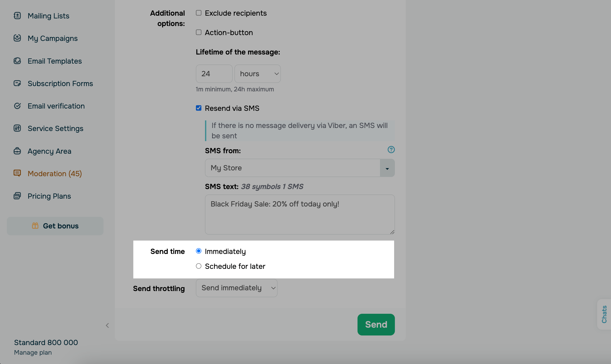Screen dimensions: 611x364
Task: Click the Subscription Forms sidebar icon
Action: point(17,83)
